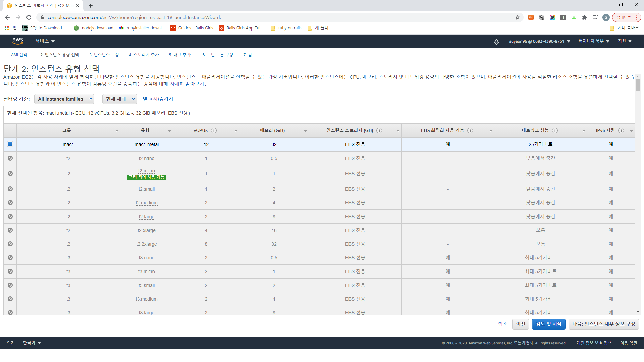Go to step 6. 보안 그룹 구성 tab
The image size is (644, 362).
(218, 55)
